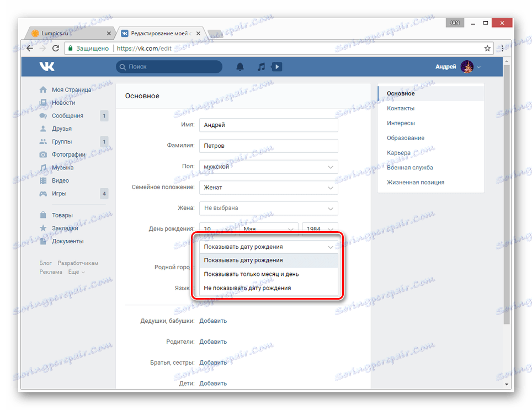
Task: Open notifications bell icon
Action: click(x=240, y=67)
